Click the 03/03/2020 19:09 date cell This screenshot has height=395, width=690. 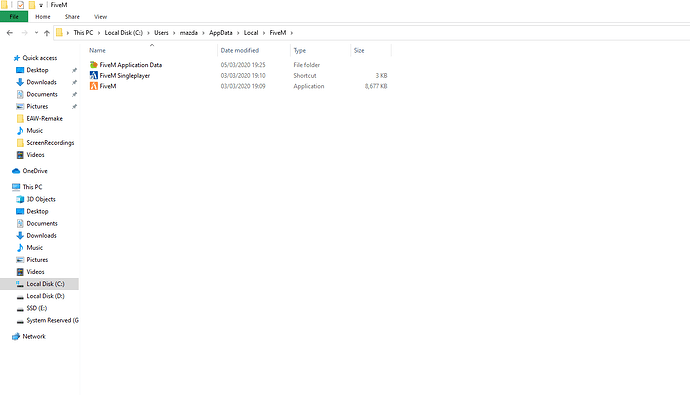(243, 86)
